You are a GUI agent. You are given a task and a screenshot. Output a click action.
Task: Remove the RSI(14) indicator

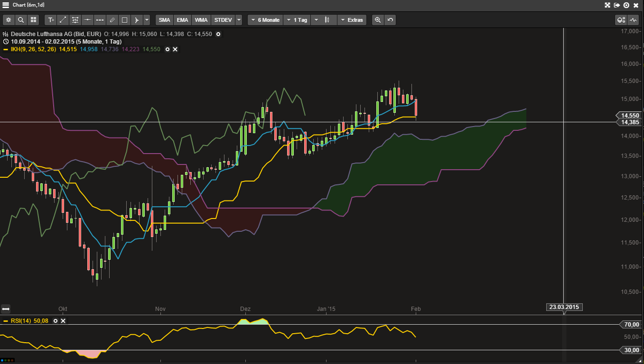[63, 321]
